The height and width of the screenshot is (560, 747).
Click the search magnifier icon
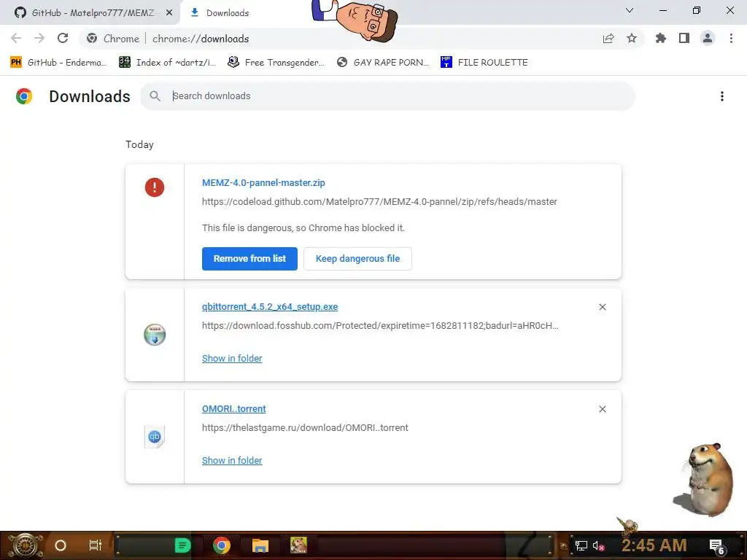155,96
